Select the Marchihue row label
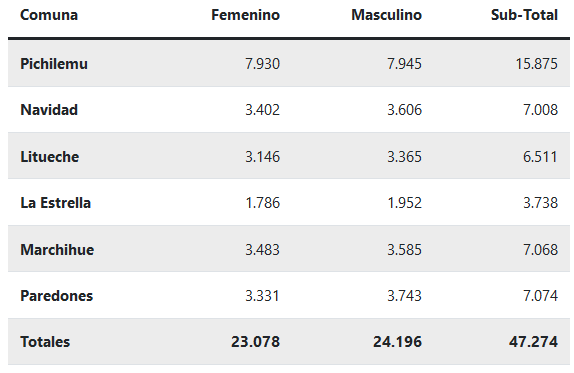The image size is (574, 373). (57, 250)
